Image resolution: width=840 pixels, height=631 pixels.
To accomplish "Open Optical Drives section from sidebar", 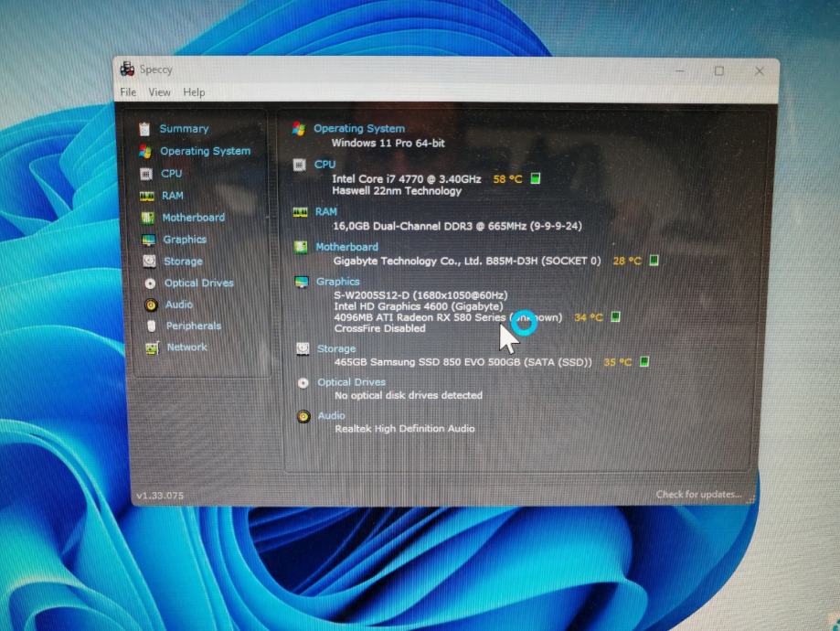I will coord(198,283).
